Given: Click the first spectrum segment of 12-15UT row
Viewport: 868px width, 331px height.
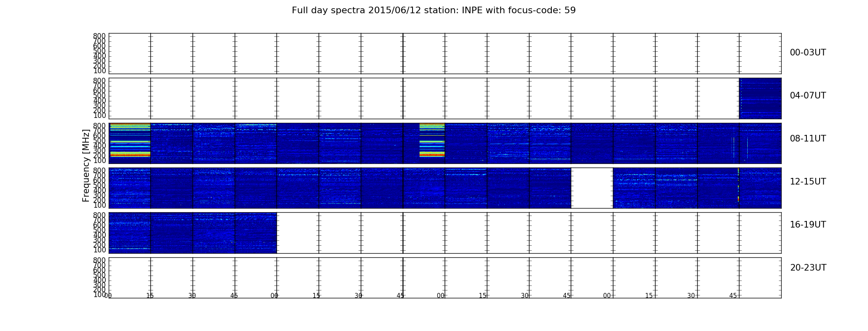Looking at the screenshot, I should click(x=130, y=188).
